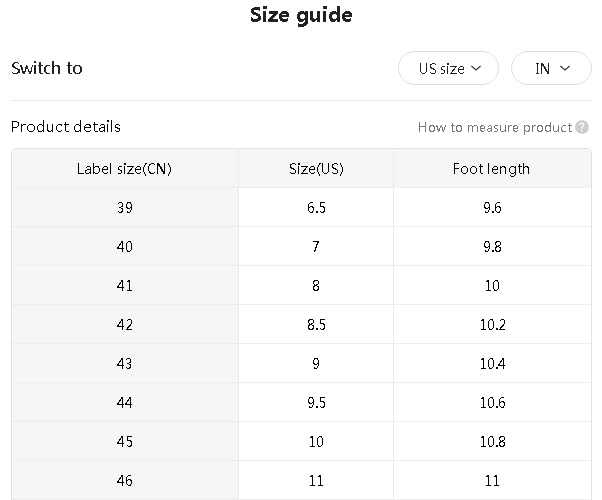Screen dimensions: 602x500
Task: Select label size 46 cell
Action: click(124, 481)
